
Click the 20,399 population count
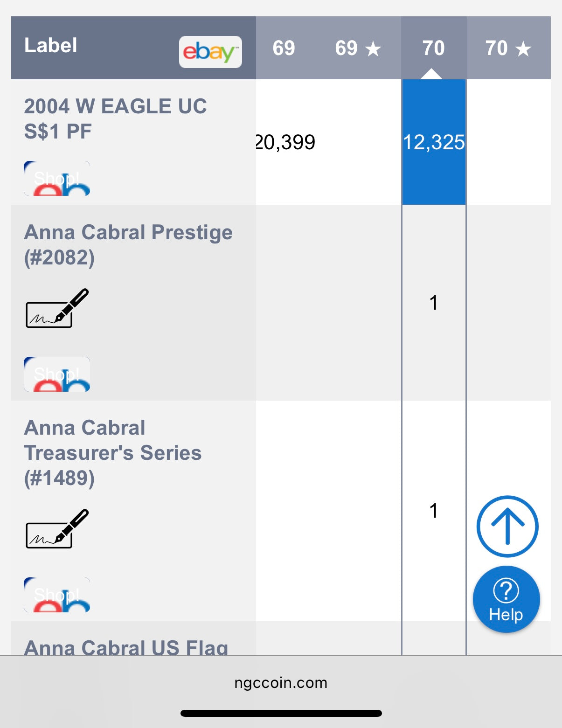pyautogui.click(x=285, y=142)
